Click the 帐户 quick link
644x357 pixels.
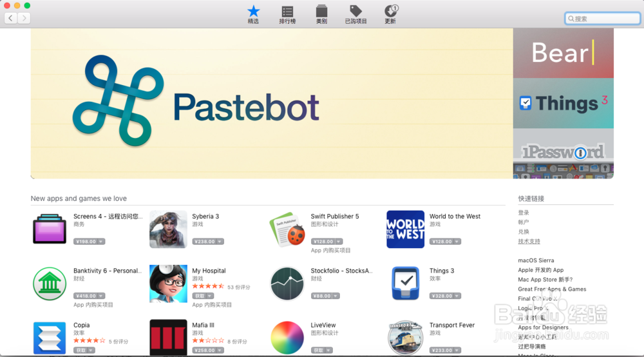point(523,222)
